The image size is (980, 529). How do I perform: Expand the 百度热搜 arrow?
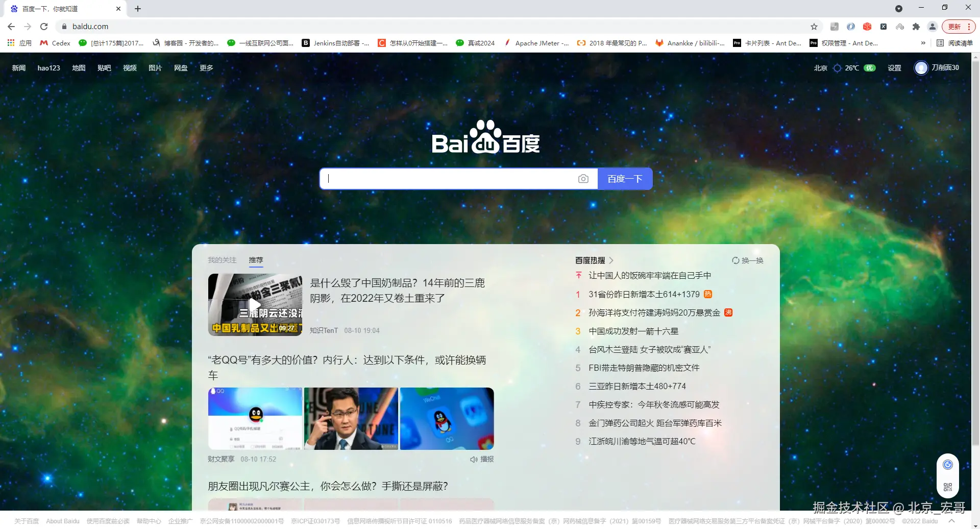[x=611, y=260]
